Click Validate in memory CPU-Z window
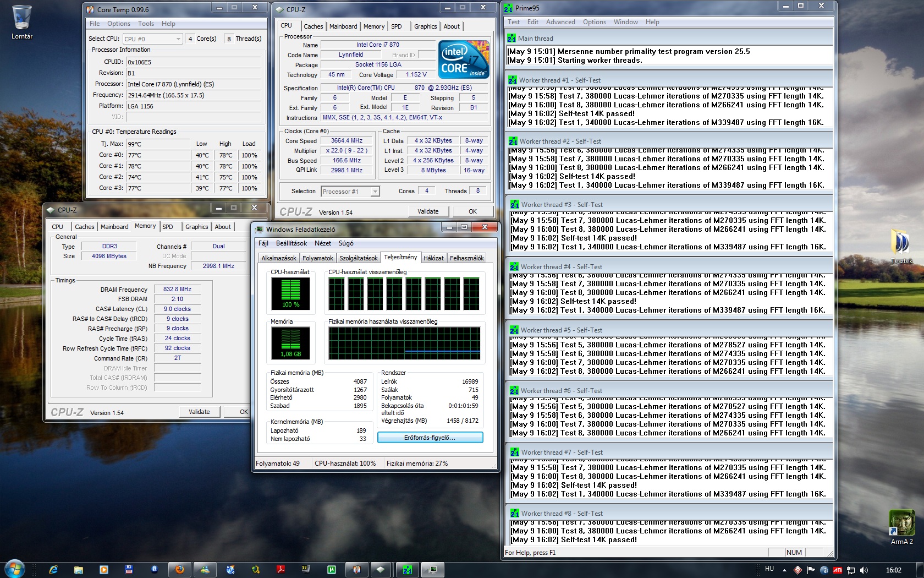Screen dimensions: 924x578 pyautogui.click(x=199, y=412)
